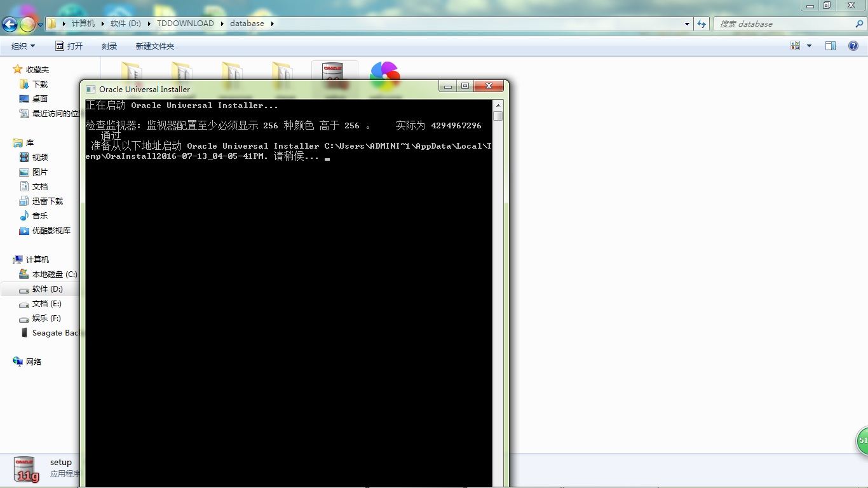The image size is (868, 488).
Task: Click the TDDOWNLOAD breadcrumb segment
Action: (185, 24)
